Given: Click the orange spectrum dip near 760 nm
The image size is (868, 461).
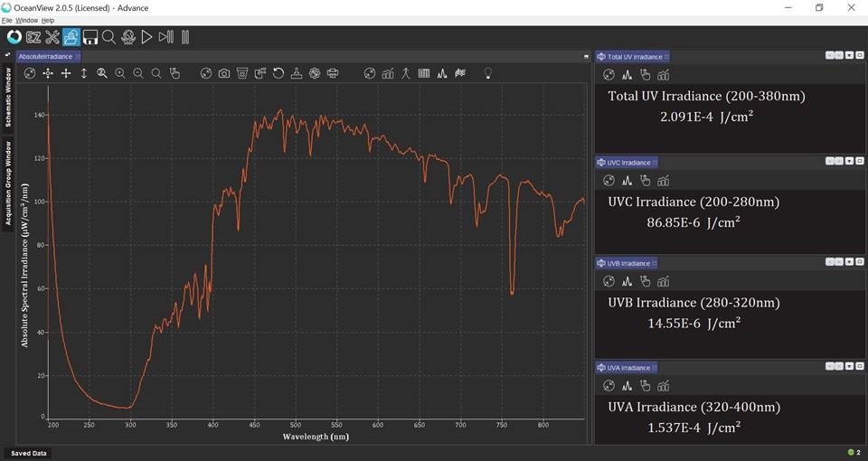Looking at the screenshot, I should [x=512, y=289].
